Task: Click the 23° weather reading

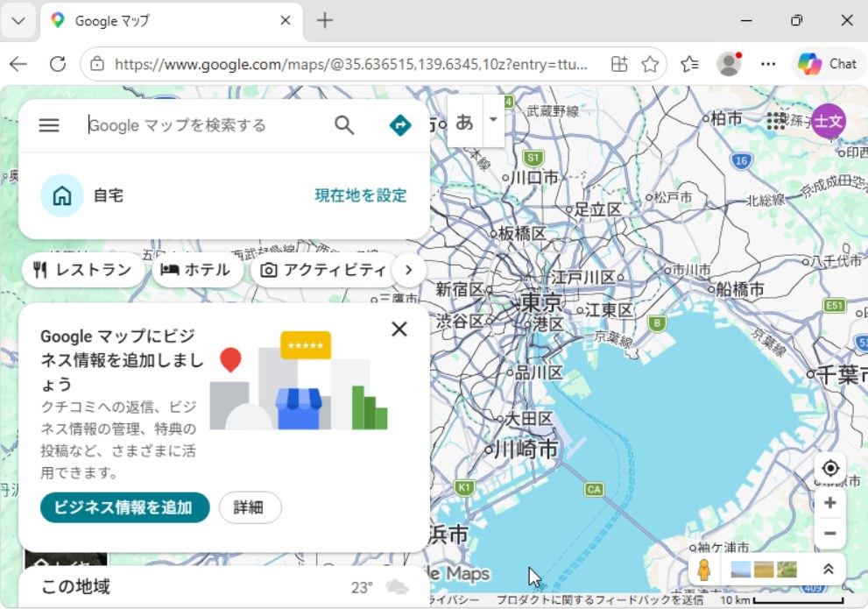Action: tap(362, 587)
